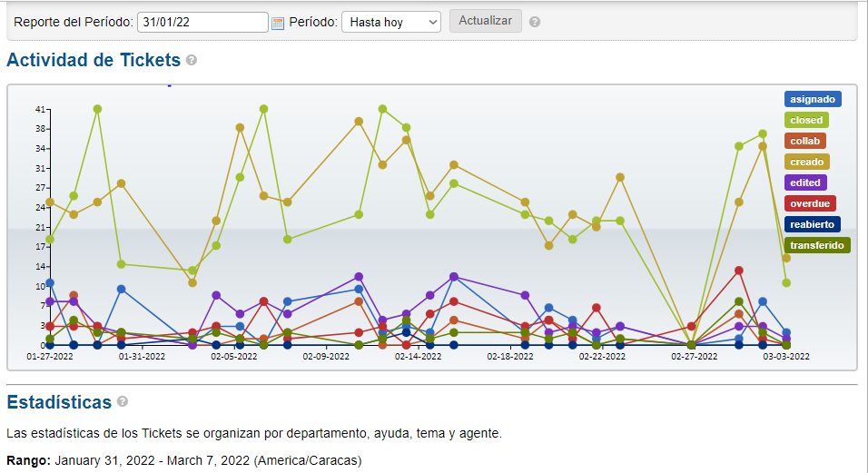Toggle the 'transferido' legend entry
The height and width of the screenshot is (473, 868).
pos(817,245)
